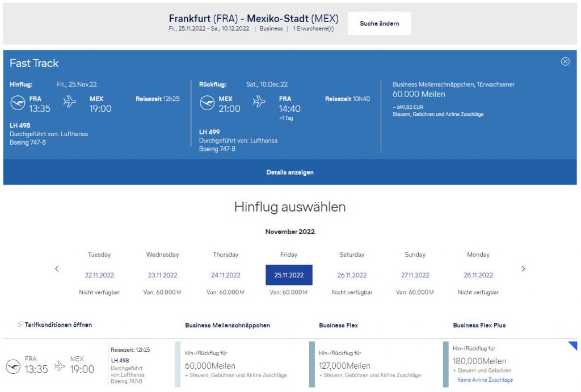This screenshot has height=392, width=581.
Task: Click Keine Airline Zuschläge link
Action: pyautogui.click(x=485, y=380)
